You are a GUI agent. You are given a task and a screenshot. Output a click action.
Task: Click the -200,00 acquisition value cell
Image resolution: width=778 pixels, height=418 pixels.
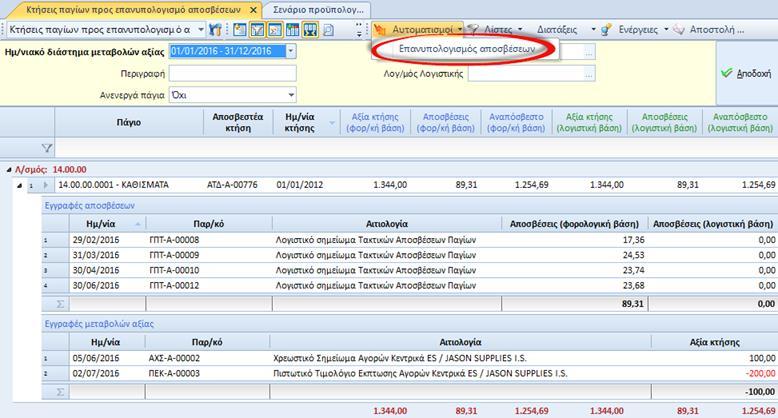(762, 373)
